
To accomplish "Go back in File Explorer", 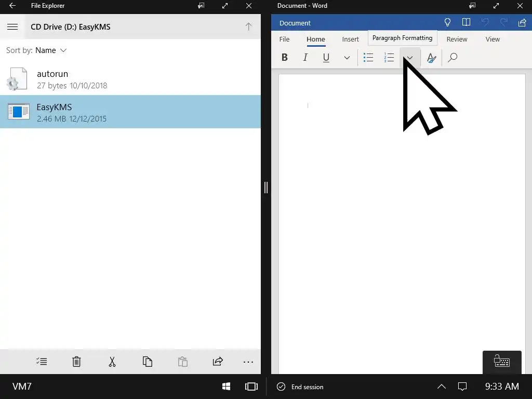I will coord(12,6).
